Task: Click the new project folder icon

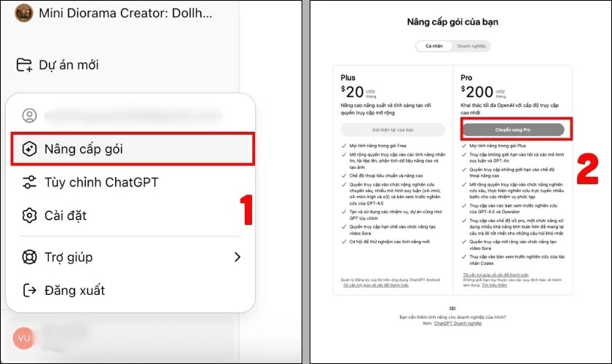Action: click(24, 65)
